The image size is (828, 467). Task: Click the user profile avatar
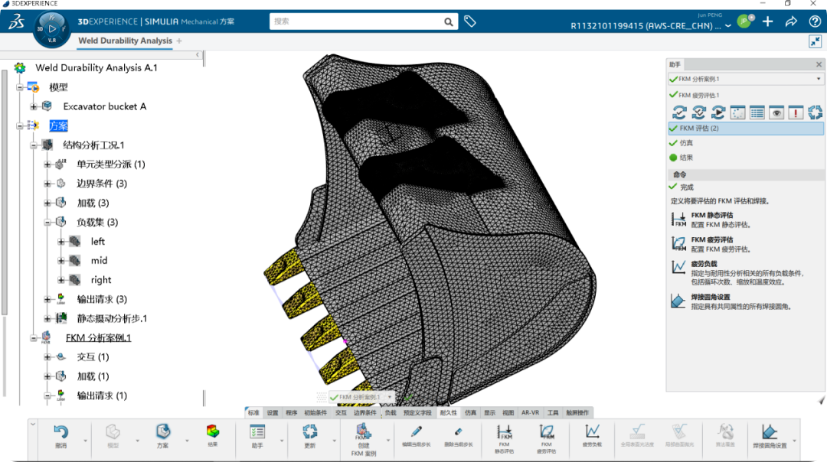745,21
